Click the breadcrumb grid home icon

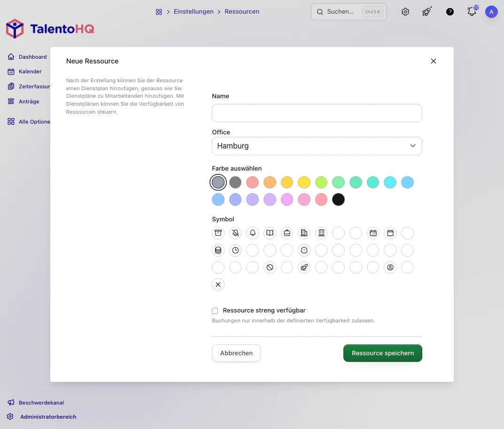159,12
